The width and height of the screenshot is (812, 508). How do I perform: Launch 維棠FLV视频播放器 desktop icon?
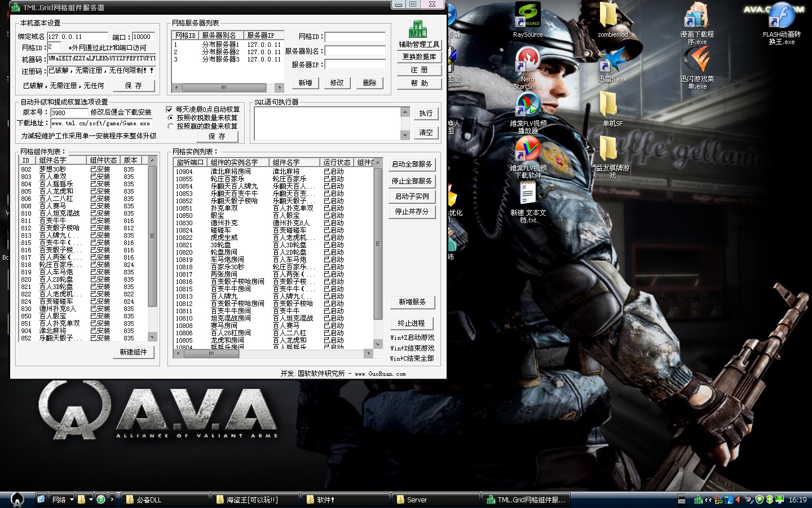click(528, 112)
